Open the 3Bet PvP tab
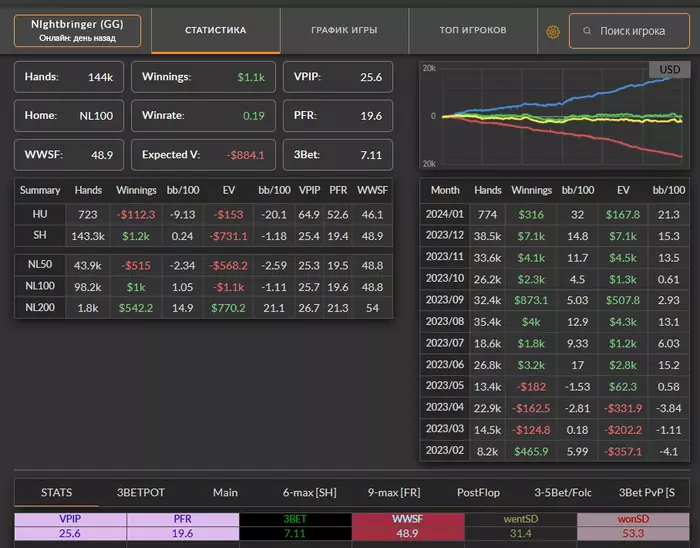Viewport: 700px width, 548px height. pos(647,492)
